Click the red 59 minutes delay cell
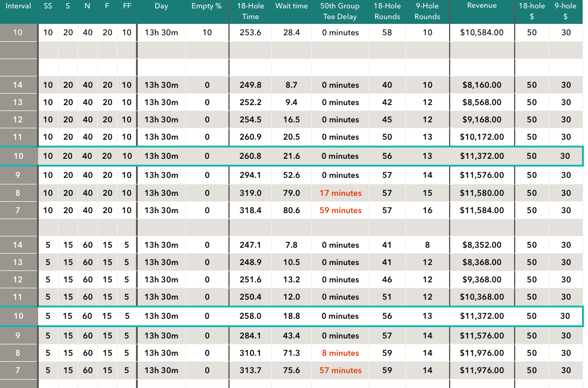Screen dimensions: 588x388 click(341, 210)
